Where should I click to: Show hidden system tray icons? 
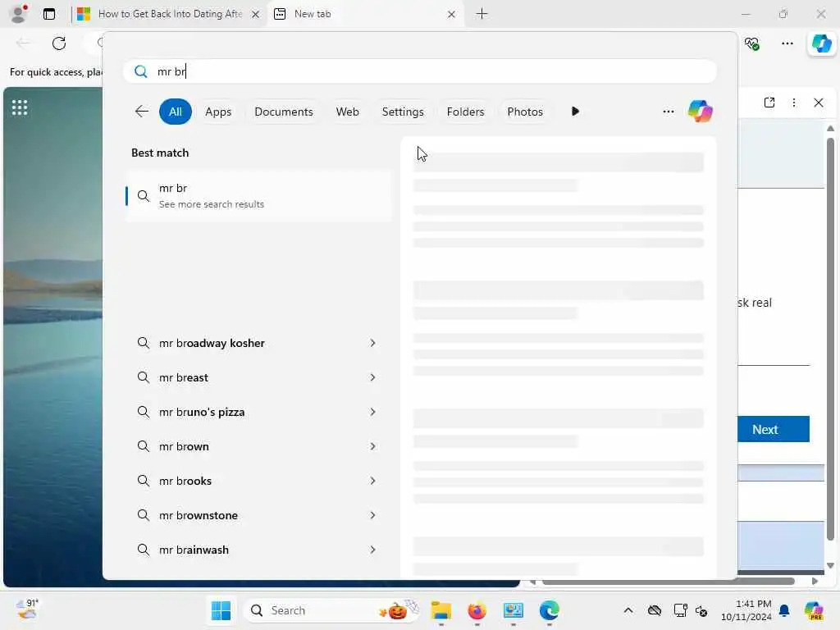click(628, 610)
